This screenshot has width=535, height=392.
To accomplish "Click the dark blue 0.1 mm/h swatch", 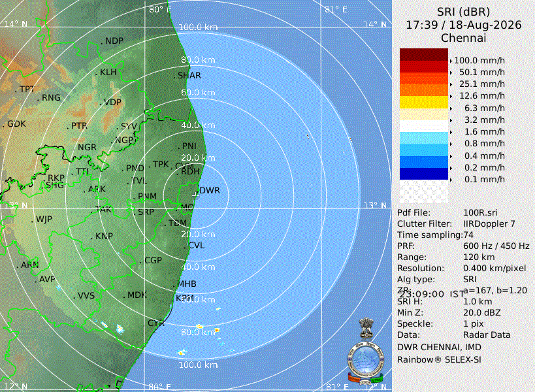I will tap(424, 174).
